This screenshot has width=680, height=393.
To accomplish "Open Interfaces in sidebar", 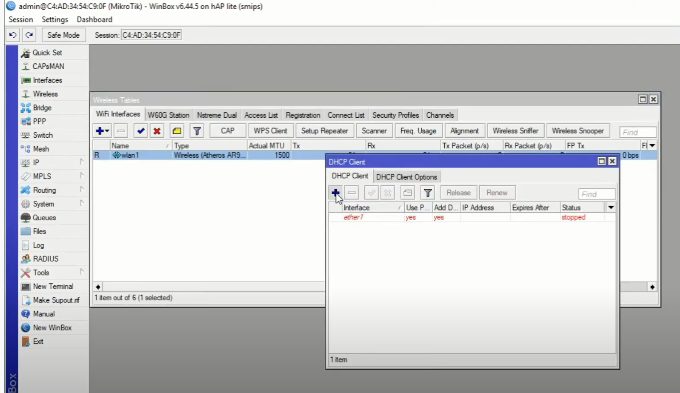I will [47, 80].
